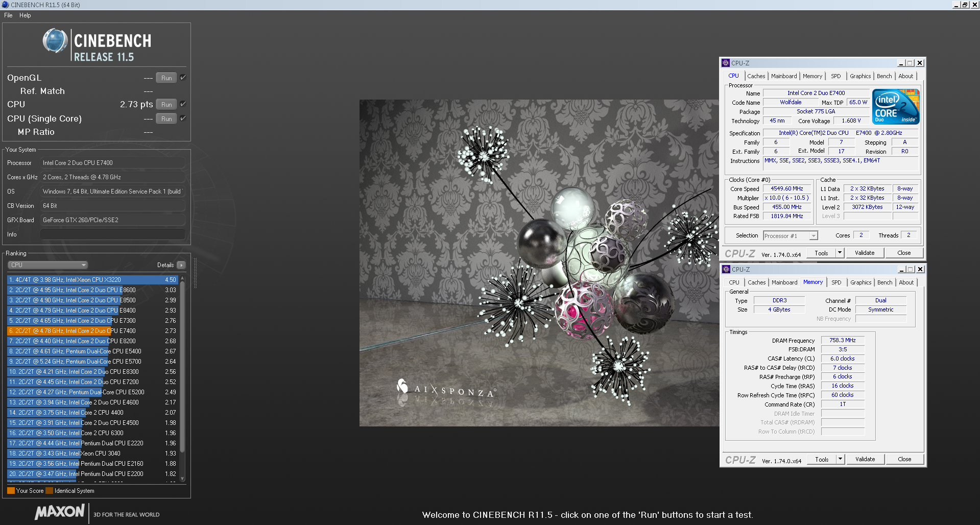The height and width of the screenshot is (525, 980).
Task: Select highlighted ranking row Core 2 Duo E7400
Action: click(92, 331)
